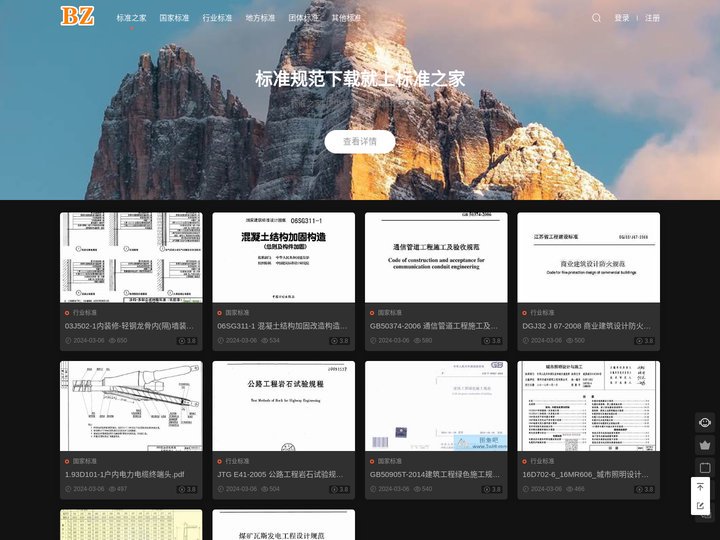
Task: Click the GB50905T-2014 cover thumbnail
Action: tap(436, 406)
